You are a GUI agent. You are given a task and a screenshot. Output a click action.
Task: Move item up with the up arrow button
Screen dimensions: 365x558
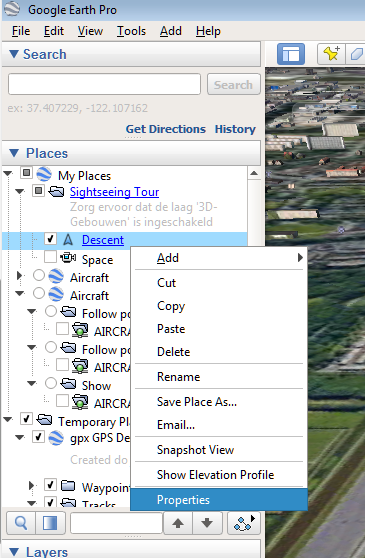(x=178, y=523)
